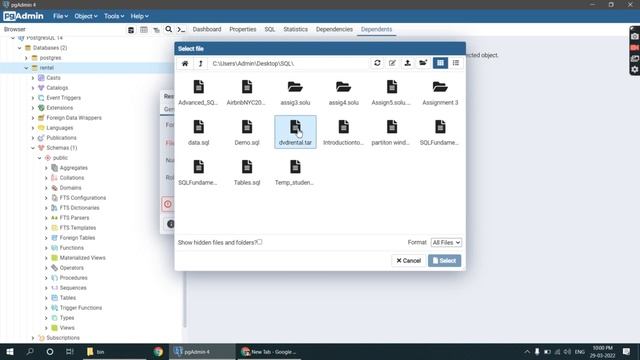Viewport: 640px width, 360px height.
Task: Click the file path input field
Action: pyautogui.click(x=288, y=63)
